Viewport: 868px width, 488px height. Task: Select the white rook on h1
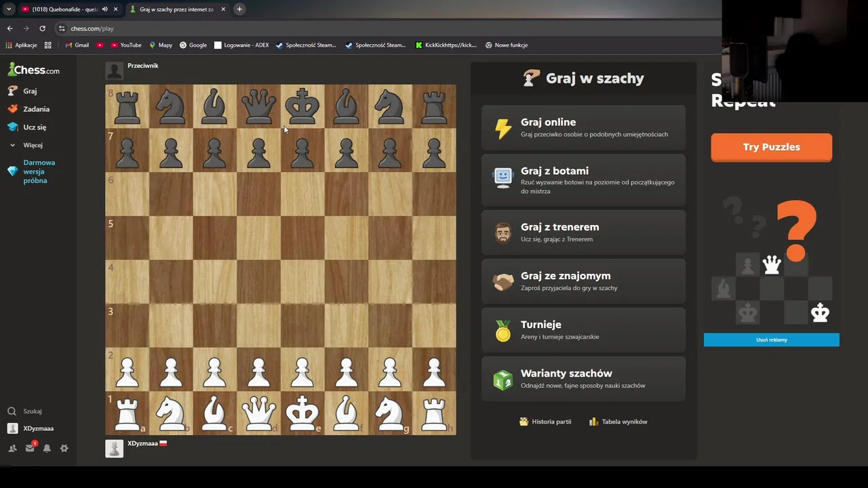pyautogui.click(x=434, y=413)
